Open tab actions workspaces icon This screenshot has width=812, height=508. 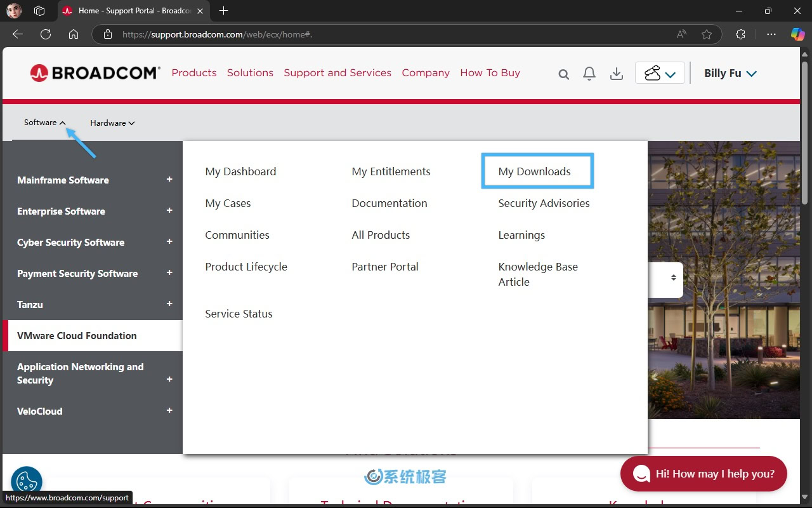pyautogui.click(x=39, y=11)
